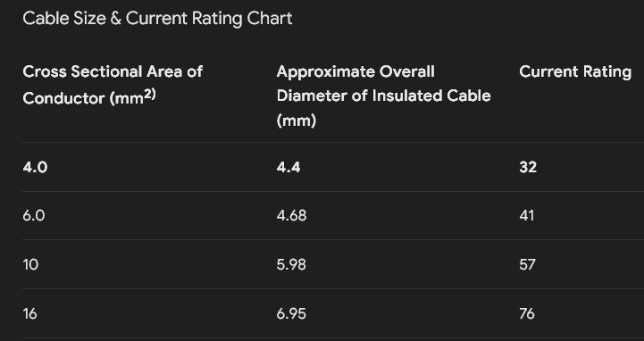Click the 57 current rating value

point(527,264)
